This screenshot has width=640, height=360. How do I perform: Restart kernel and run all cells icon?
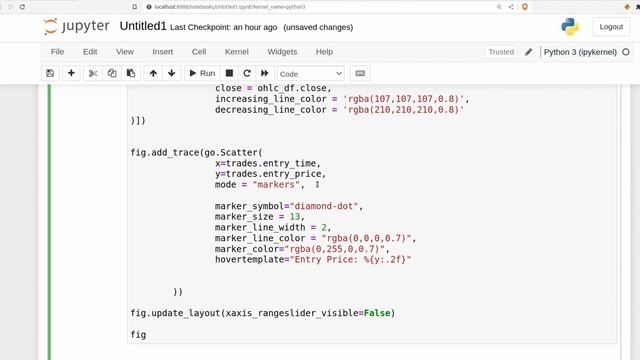(264, 73)
